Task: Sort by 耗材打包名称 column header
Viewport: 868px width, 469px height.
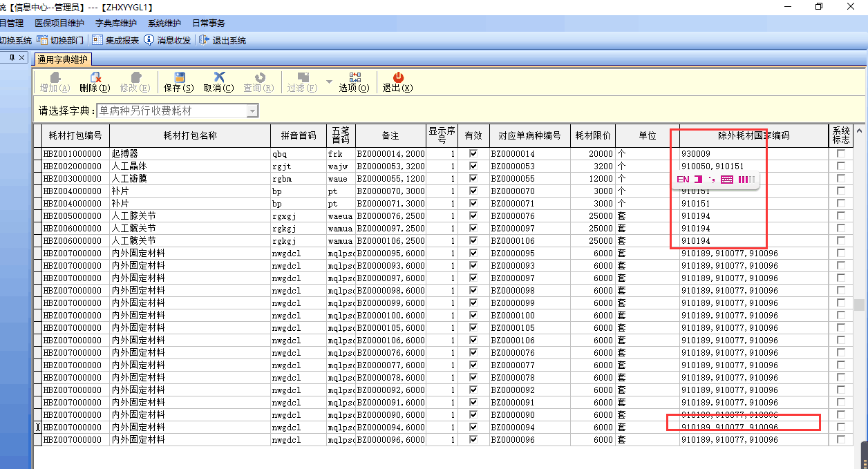Action: click(x=189, y=135)
